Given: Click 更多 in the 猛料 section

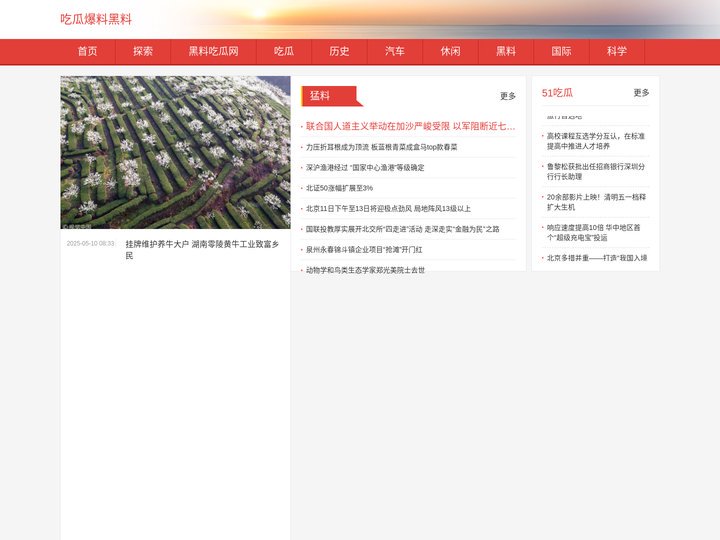Looking at the screenshot, I should coord(508,96).
